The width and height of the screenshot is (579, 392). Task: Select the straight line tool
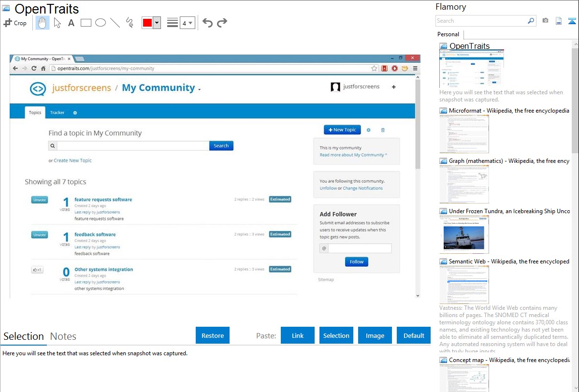pos(115,23)
